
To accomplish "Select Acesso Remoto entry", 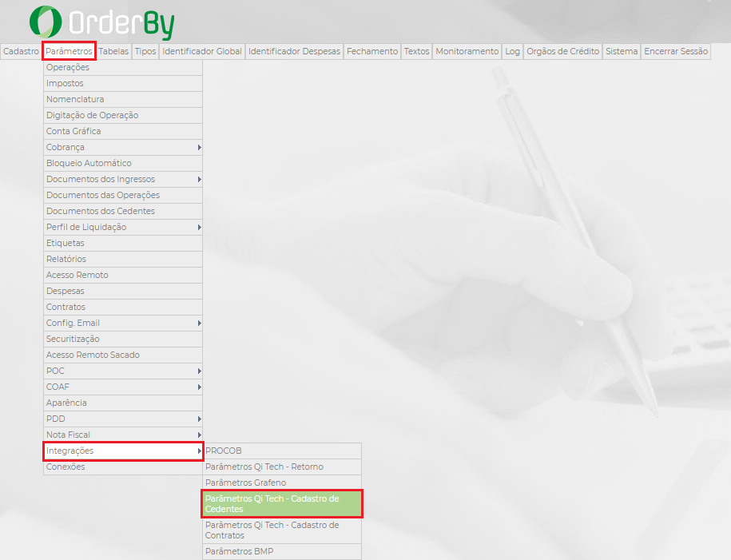I will click(122, 275).
